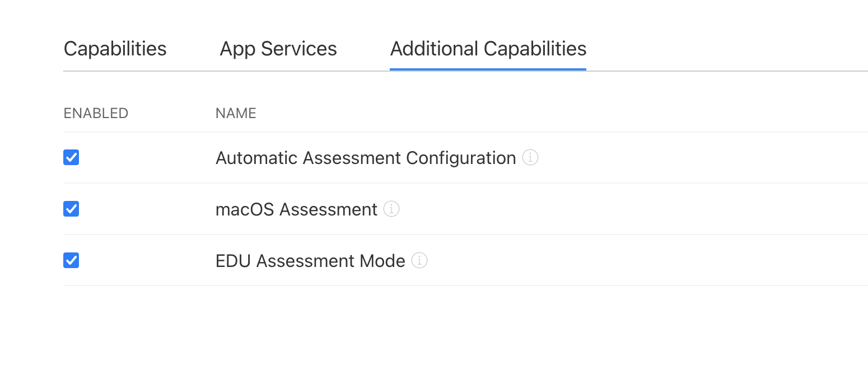Show info for Automatic Assessment Configuration
This screenshot has width=868, height=375.
(x=530, y=158)
